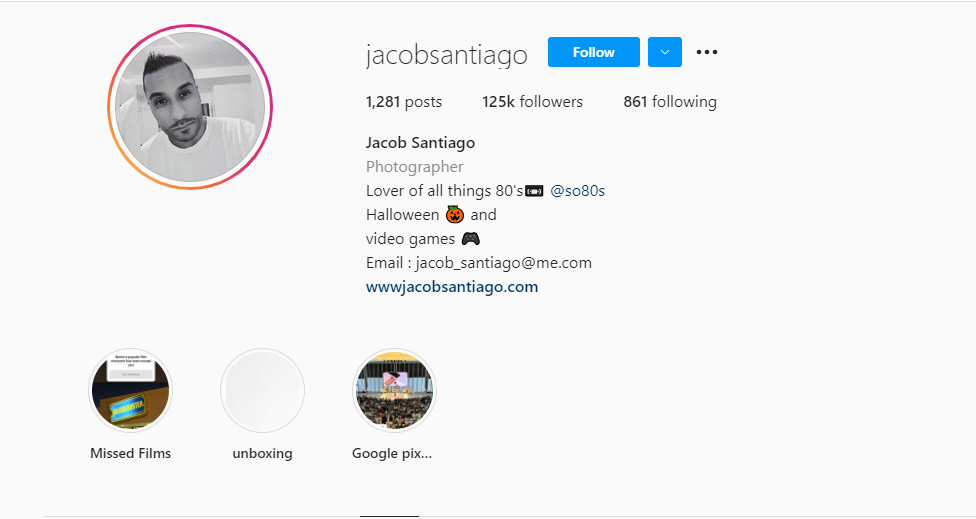Click the email address line in bio
Screen dimensions: 976x519
pos(479,263)
